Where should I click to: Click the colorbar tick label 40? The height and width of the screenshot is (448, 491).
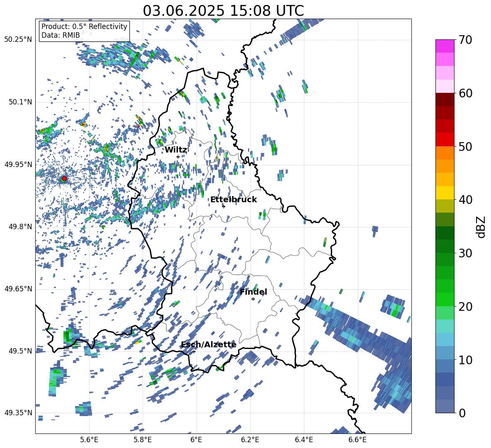(465, 200)
